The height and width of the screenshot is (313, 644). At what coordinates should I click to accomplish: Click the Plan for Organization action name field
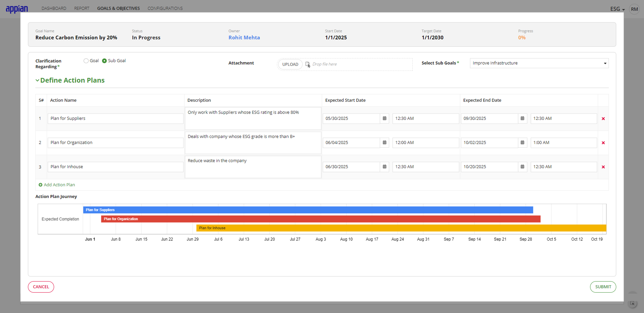(116, 143)
